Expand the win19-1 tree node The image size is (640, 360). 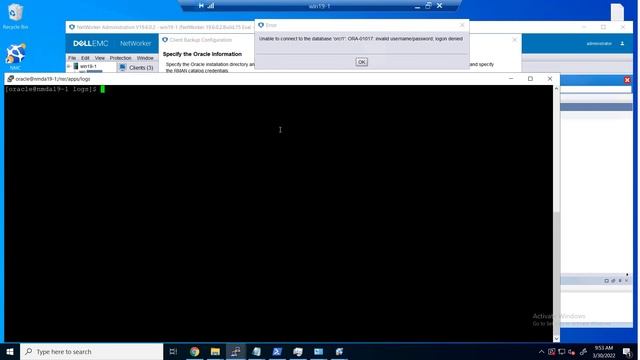pos(69,66)
